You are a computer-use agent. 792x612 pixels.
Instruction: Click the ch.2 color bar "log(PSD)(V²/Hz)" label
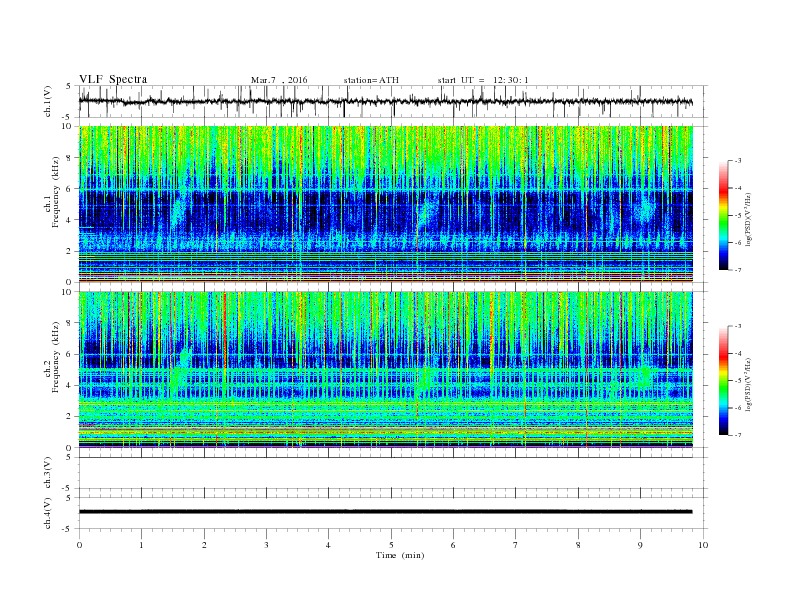tap(747, 384)
